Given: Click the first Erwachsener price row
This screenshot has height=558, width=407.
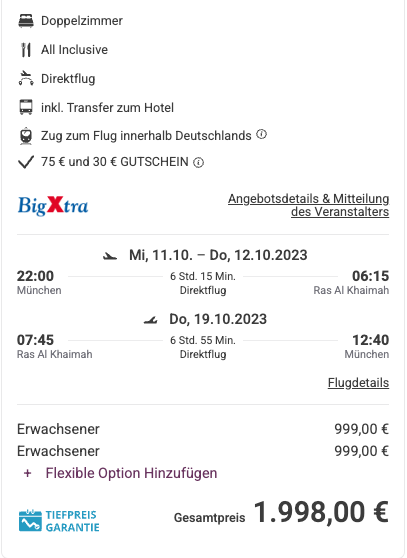Looking at the screenshot, I should click(x=203, y=429).
